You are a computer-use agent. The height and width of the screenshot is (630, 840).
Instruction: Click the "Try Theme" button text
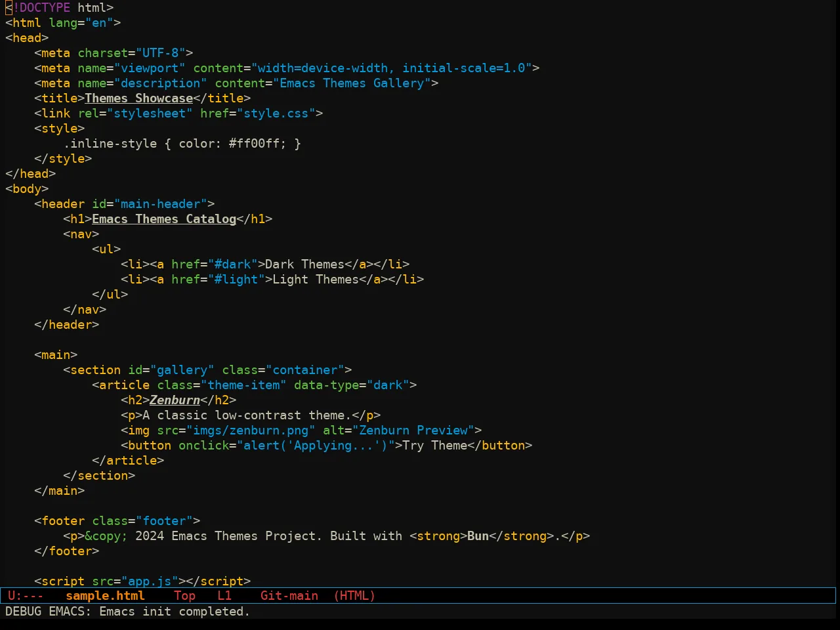[x=435, y=446]
